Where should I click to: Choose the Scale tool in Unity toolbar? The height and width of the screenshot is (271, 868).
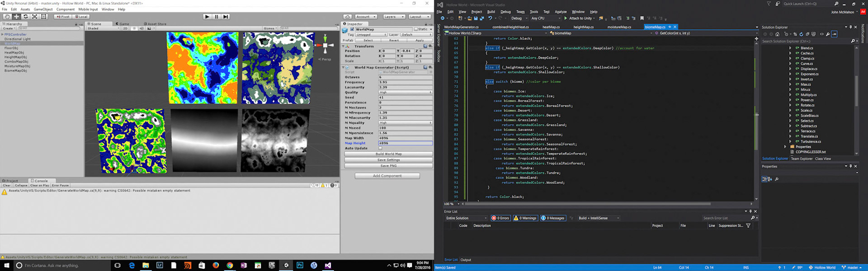click(35, 17)
